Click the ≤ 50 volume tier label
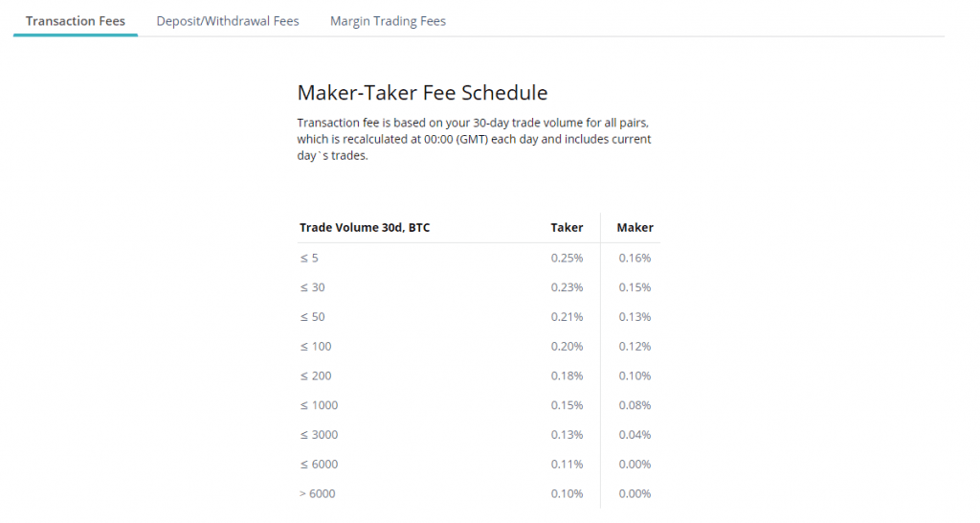 click(312, 317)
